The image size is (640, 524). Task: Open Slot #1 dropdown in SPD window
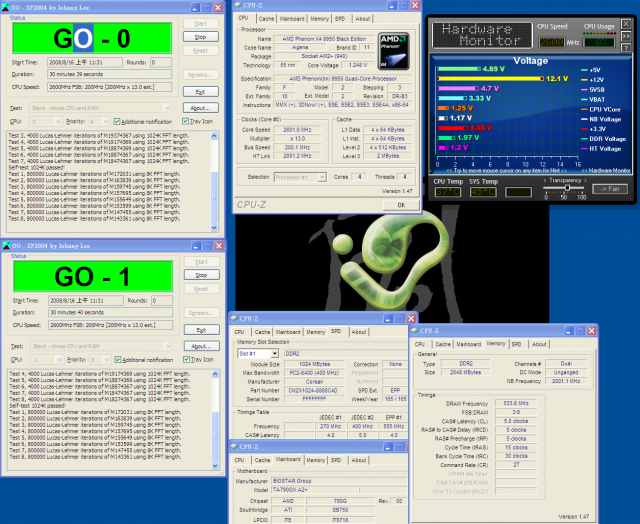pos(275,353)
